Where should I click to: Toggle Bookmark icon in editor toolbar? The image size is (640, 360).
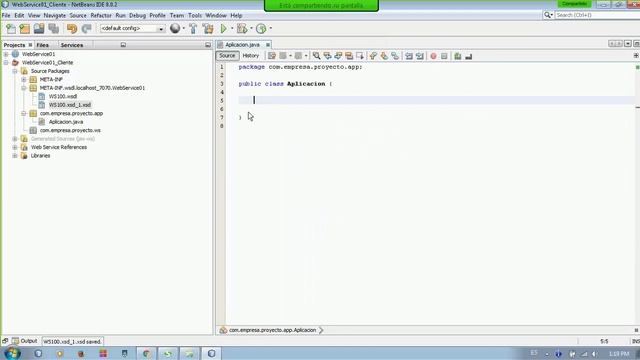[395, 56]
